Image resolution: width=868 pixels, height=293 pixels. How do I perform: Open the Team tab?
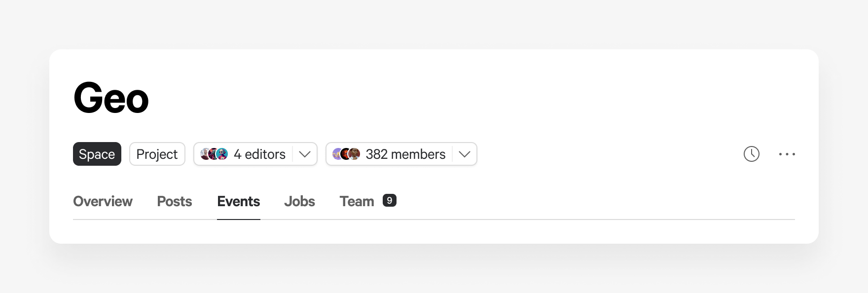point(357,201)
